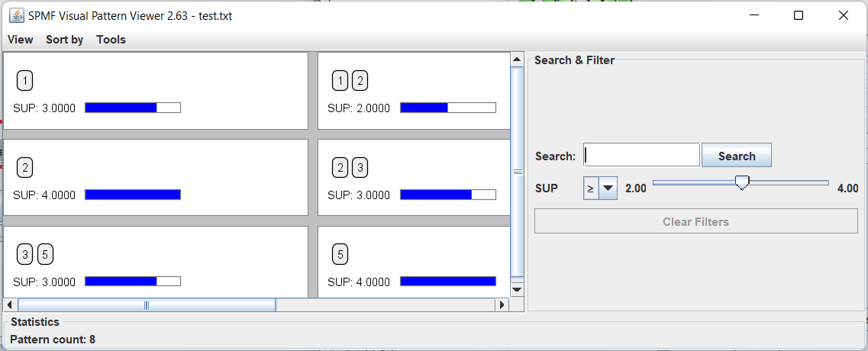This screenshot has width=868, height=351.
Task: Click the scroll left arrow of horizontal scrollbar
Action: pyautogui.click(x=11, y=305)
